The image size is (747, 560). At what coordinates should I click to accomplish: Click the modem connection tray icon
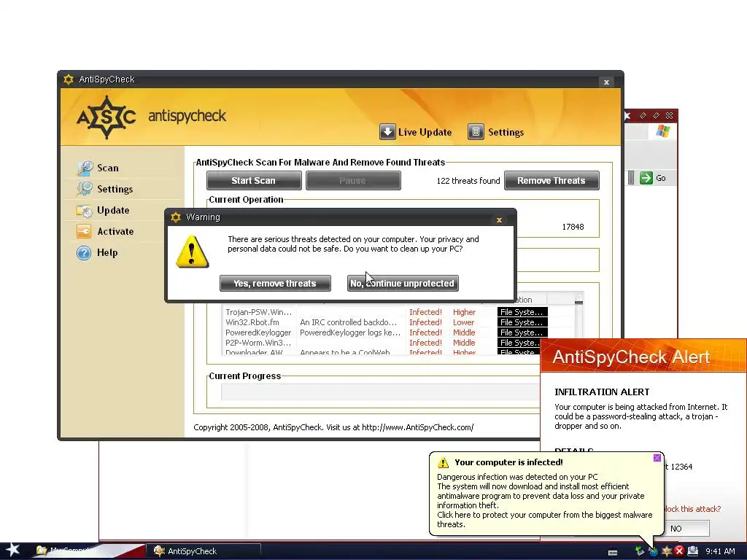click(693, 551)
